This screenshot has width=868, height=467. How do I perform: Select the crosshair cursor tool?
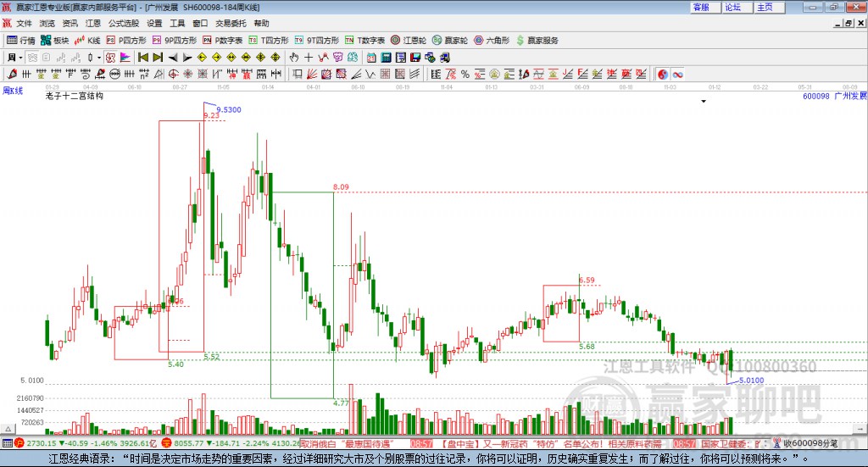coord(309,58)
